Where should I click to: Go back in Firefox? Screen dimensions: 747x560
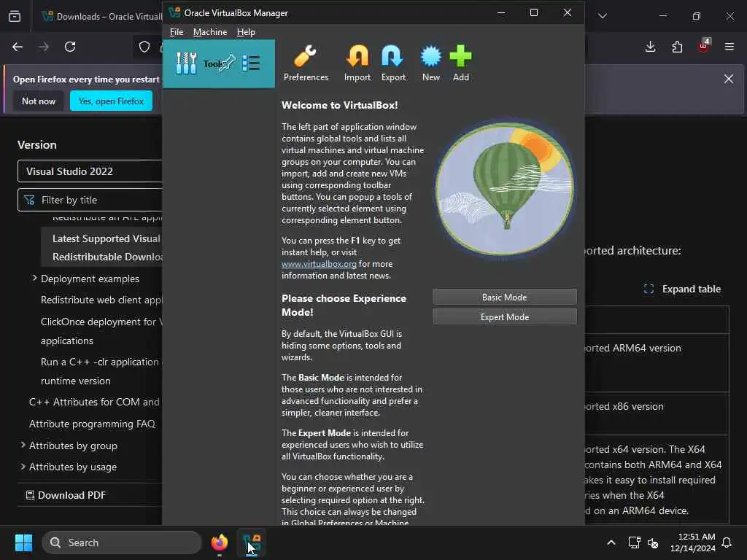(x=18, y=47)
